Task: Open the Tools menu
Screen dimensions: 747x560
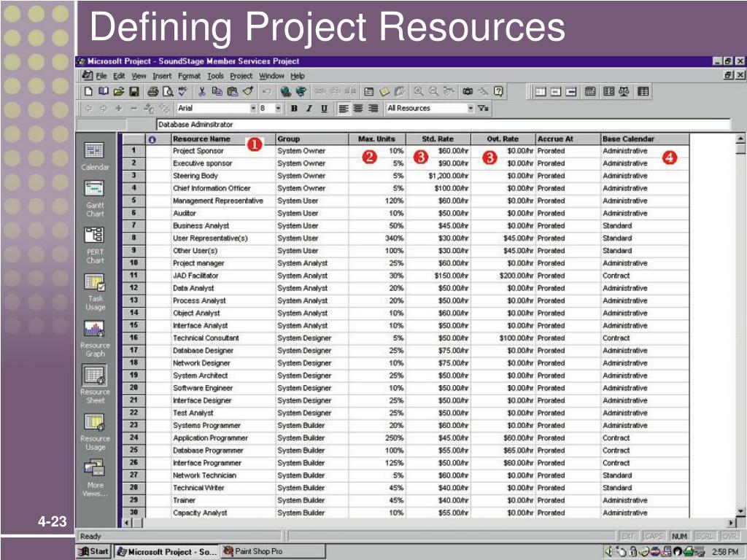Action: click(x=215, y=76)
